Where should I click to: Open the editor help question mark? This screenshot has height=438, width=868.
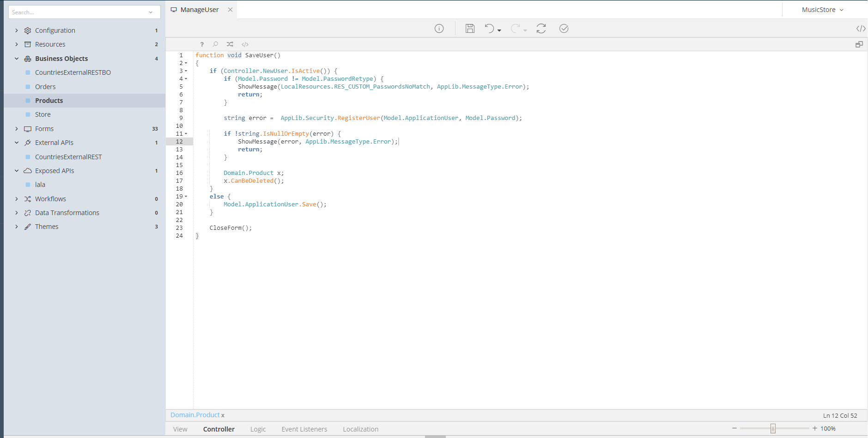(202, 44)
